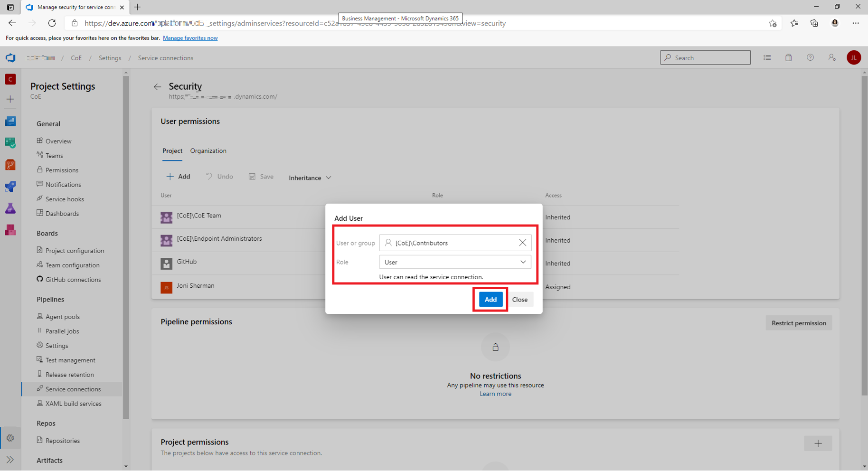Open the help question mark icon
This screenshot has height=471, width=868.
(810, 58)
